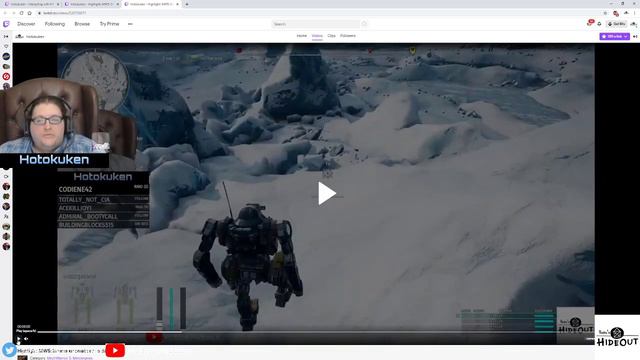This screenshot has width=640, height=360.
Task: Open the purple Subscribe dropdown button
Action: pos(614,36)
